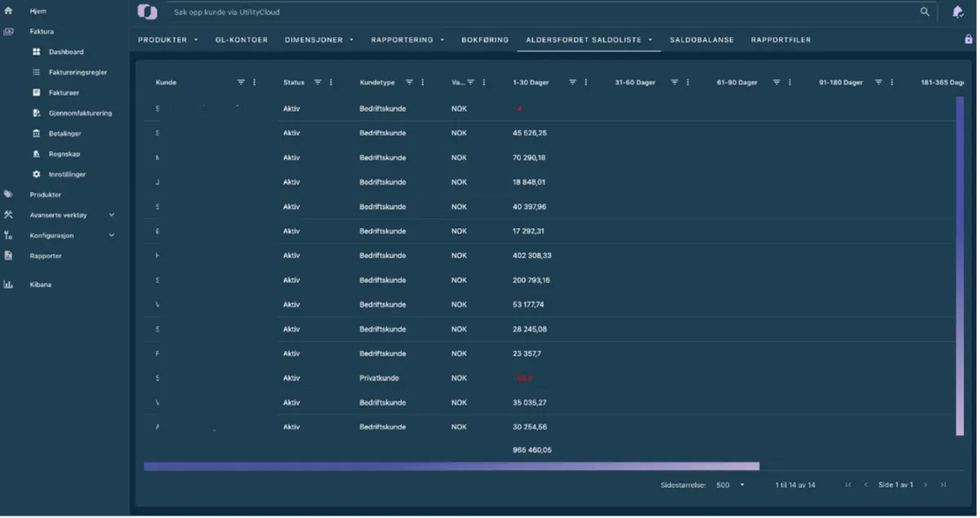
Task: Click the UtilityCloud logo icon
Action: pos(147,12)
